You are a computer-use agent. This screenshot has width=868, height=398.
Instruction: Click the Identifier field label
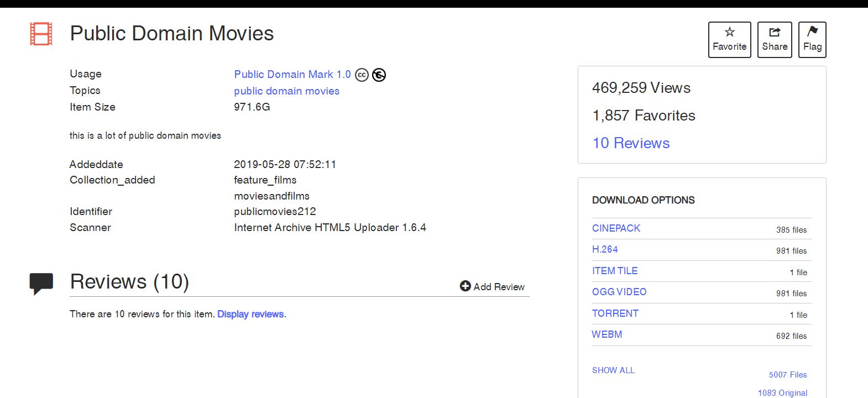91,212
